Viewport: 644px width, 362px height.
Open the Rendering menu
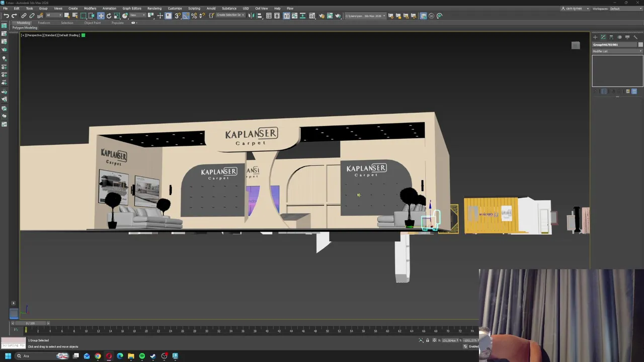click(154, 9)
